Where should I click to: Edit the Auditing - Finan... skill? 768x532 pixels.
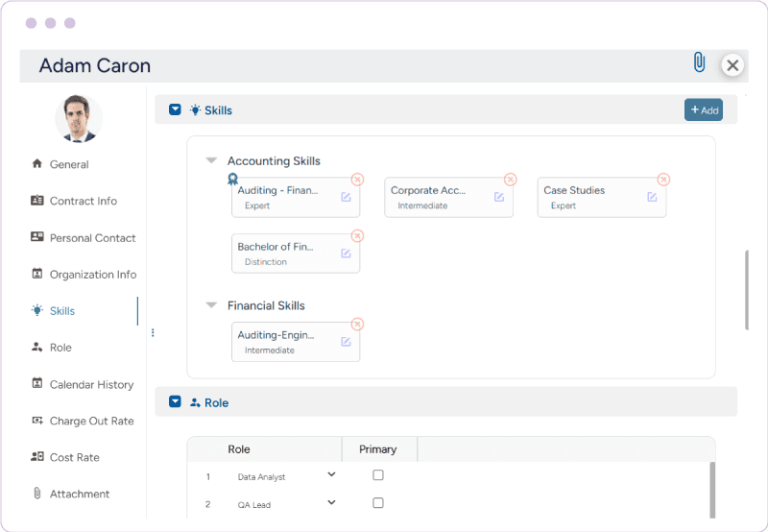346,197
